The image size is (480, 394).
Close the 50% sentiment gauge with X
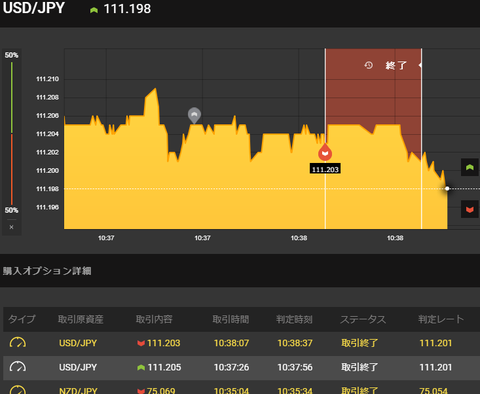pyautogui.click(x=11, y=227)
